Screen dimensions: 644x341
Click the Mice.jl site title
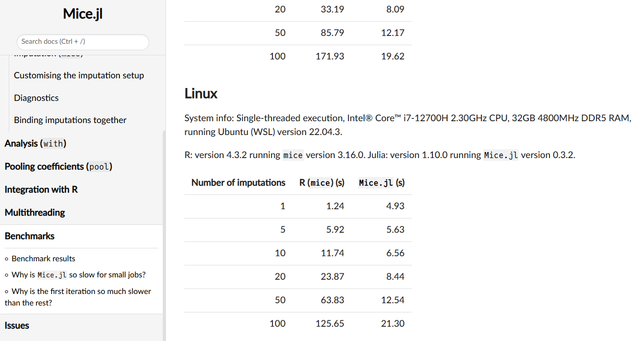[x=83, y=14]
